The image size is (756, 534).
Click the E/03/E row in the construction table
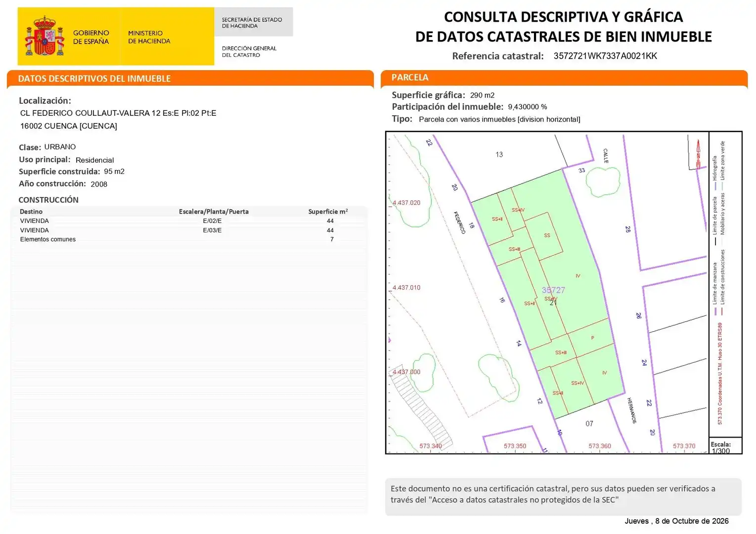coord(189,230)
